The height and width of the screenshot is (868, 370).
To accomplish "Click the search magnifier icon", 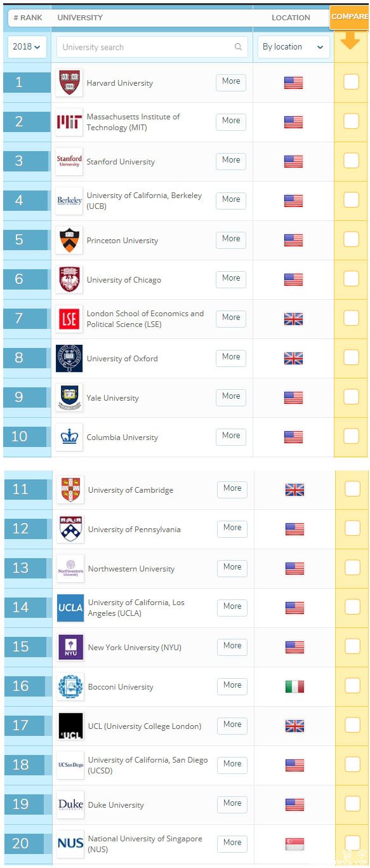I will click(238, 47).
